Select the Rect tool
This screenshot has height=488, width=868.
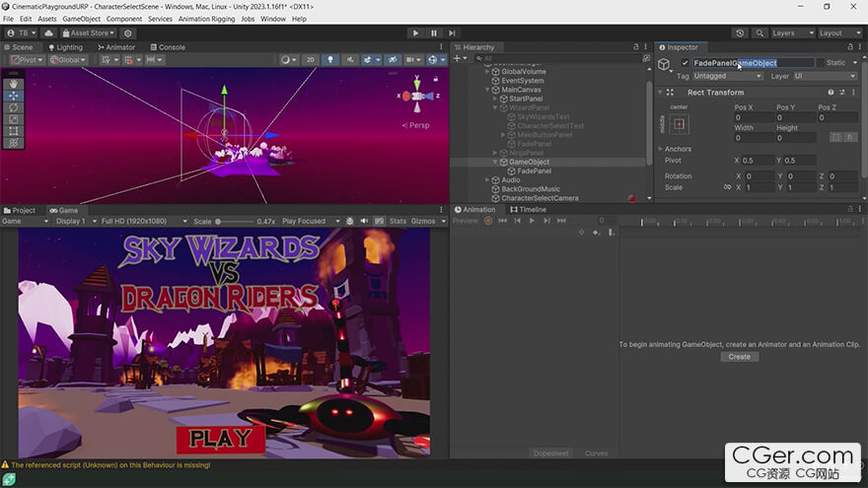point(13,131)
